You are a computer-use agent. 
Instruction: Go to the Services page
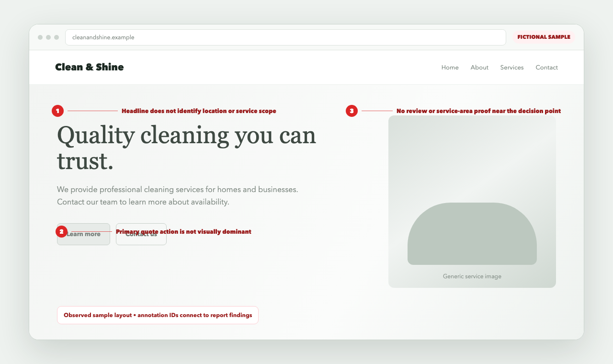[x=512, y=68]
